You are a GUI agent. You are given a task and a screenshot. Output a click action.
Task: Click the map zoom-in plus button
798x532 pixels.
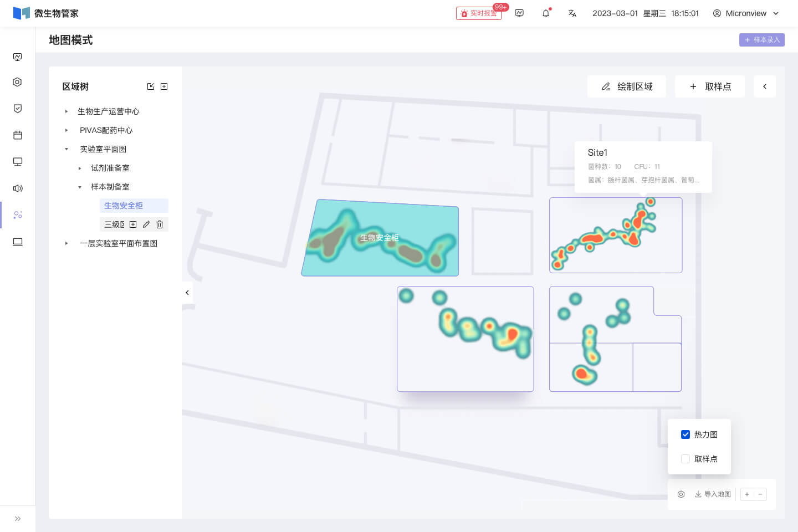point(747,494)
